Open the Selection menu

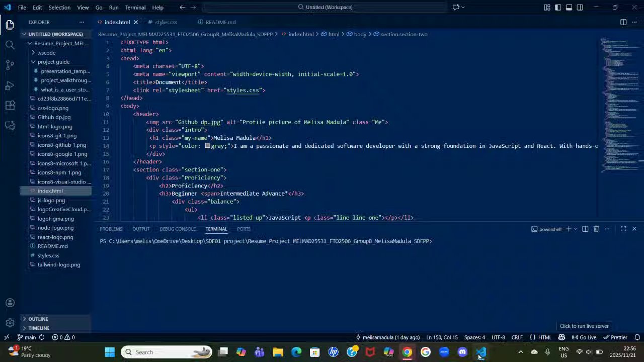59,8
